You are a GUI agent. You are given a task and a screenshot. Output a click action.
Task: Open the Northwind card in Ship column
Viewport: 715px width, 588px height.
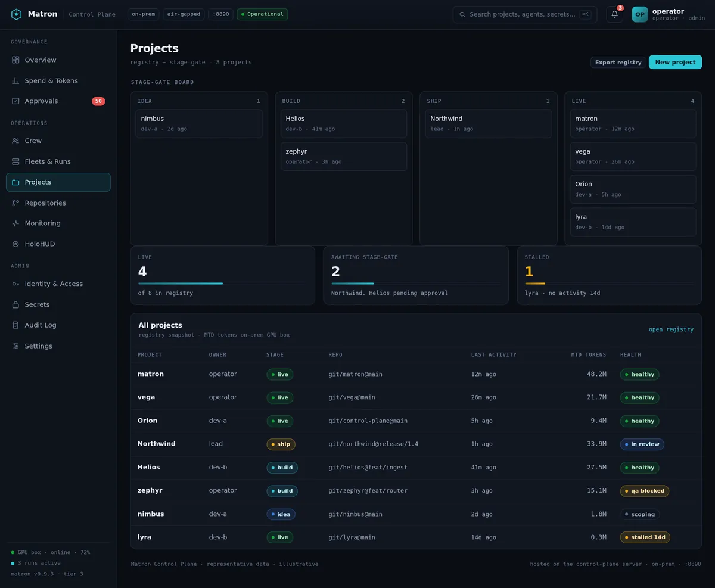(x=489, y=123)
